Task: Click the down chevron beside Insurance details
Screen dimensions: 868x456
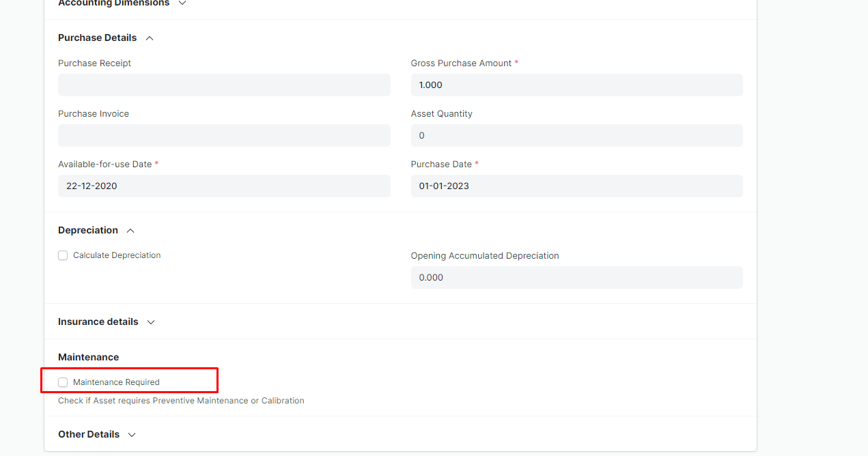Action: tap(151, 322)
